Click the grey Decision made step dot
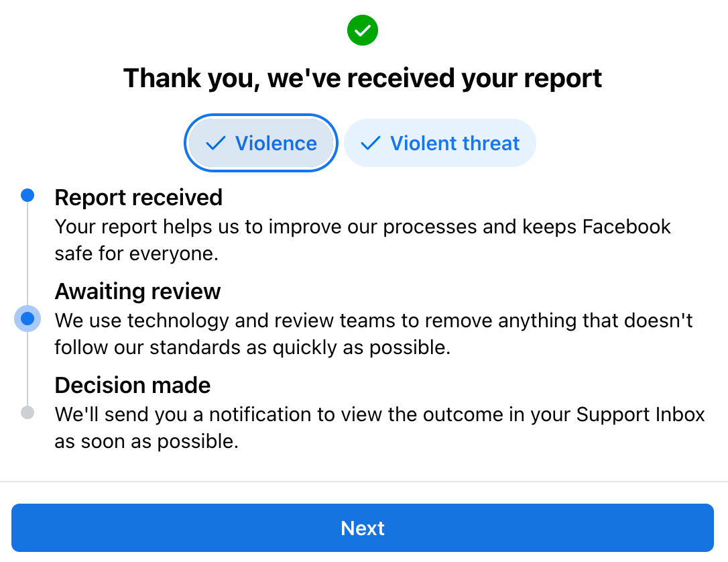 27,412
